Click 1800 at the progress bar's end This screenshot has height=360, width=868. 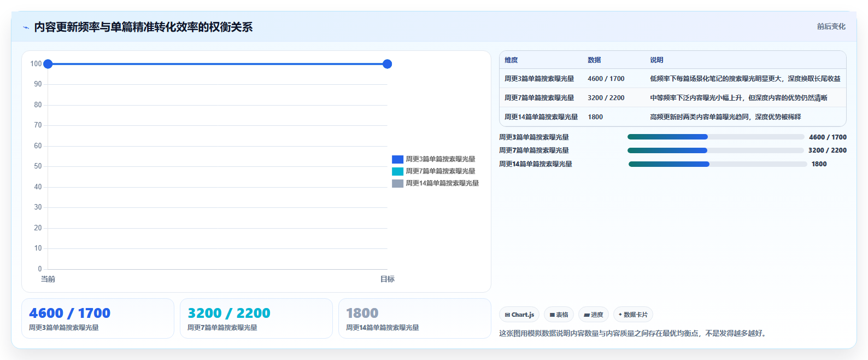tap(819, 164)
